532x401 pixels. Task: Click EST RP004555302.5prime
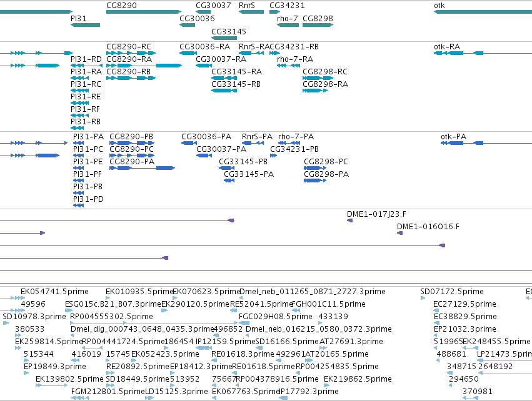click(154, 323)
